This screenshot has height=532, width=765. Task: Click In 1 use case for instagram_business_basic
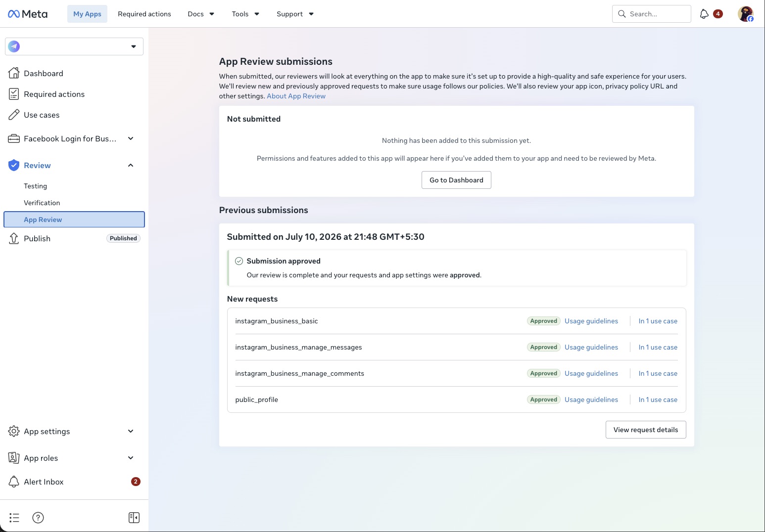tap(658, 321)
